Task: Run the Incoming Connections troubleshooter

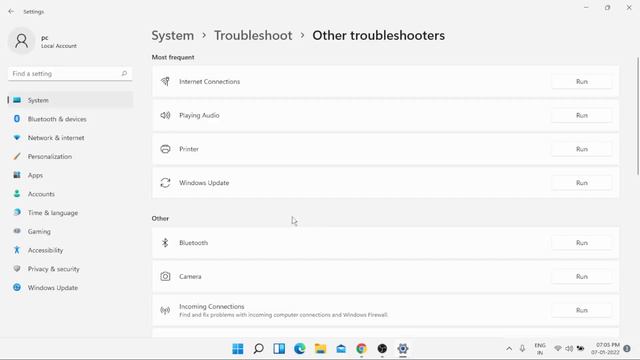Action: [x=582, y=310]
